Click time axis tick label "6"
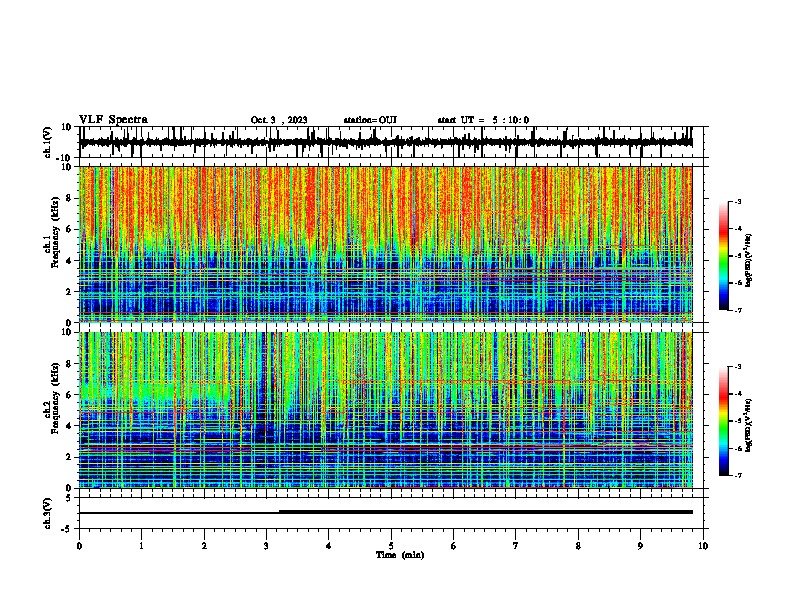 tap(454, 546)
